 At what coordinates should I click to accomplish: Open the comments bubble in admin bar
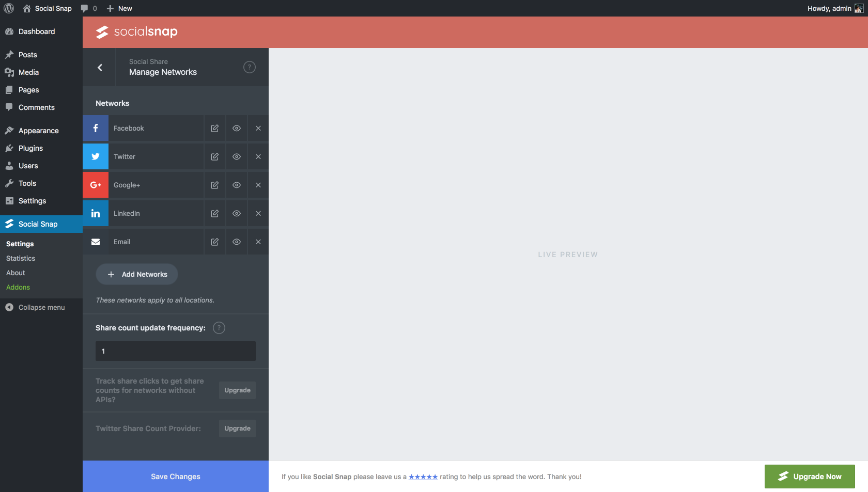[x=89, y=8]
